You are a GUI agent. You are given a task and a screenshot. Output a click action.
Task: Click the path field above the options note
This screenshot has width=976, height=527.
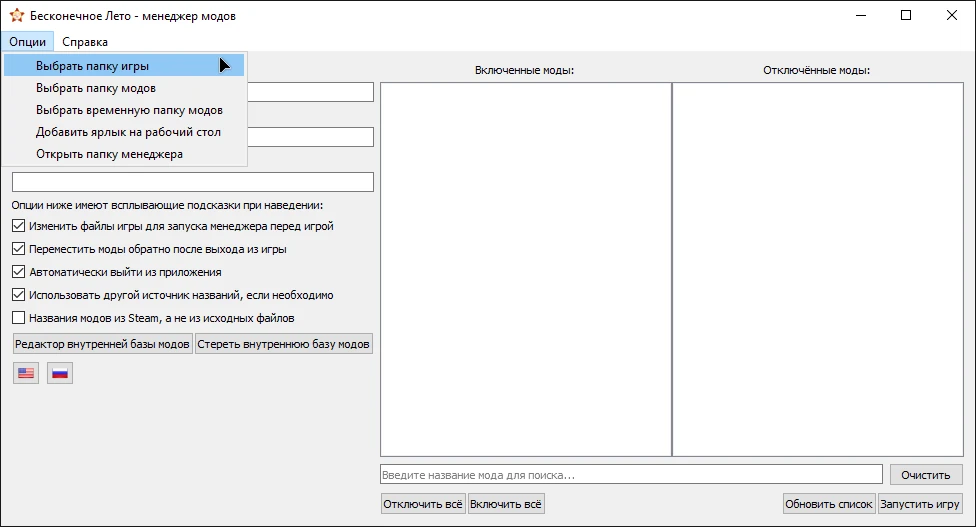click(193, 182)
